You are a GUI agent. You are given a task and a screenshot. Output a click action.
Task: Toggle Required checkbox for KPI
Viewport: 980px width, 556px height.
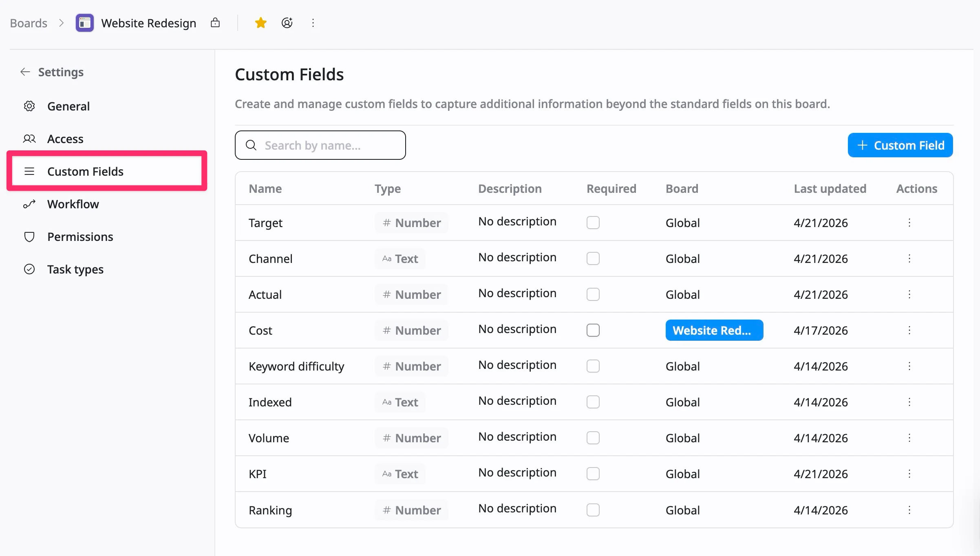coord(593,474)
